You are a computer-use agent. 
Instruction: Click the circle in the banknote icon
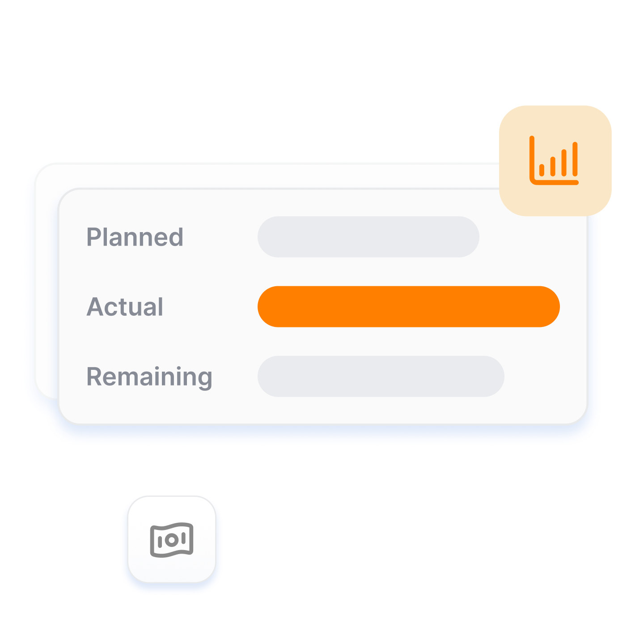tap(172, 540)
